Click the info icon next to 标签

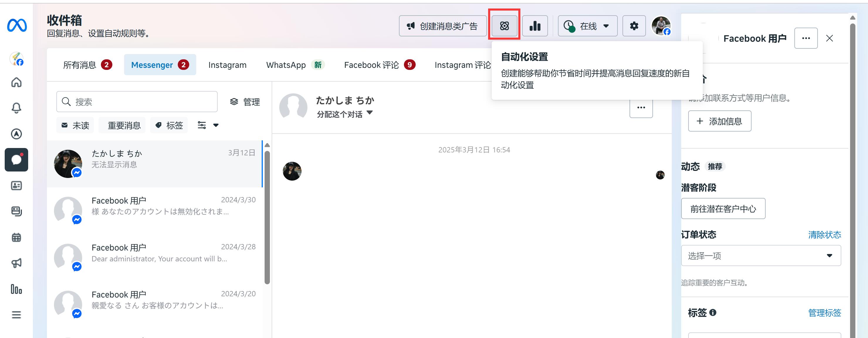point(713,313)
